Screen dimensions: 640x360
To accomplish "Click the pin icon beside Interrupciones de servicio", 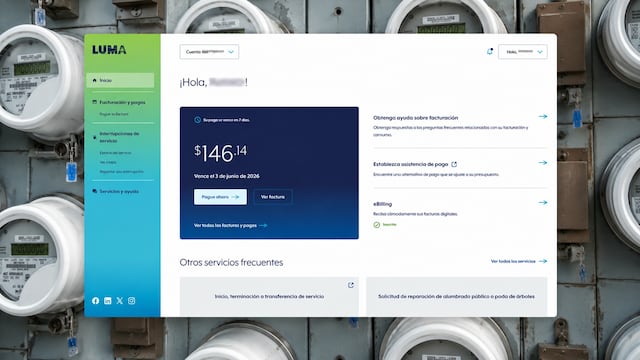I will click(x=95, y=138).
